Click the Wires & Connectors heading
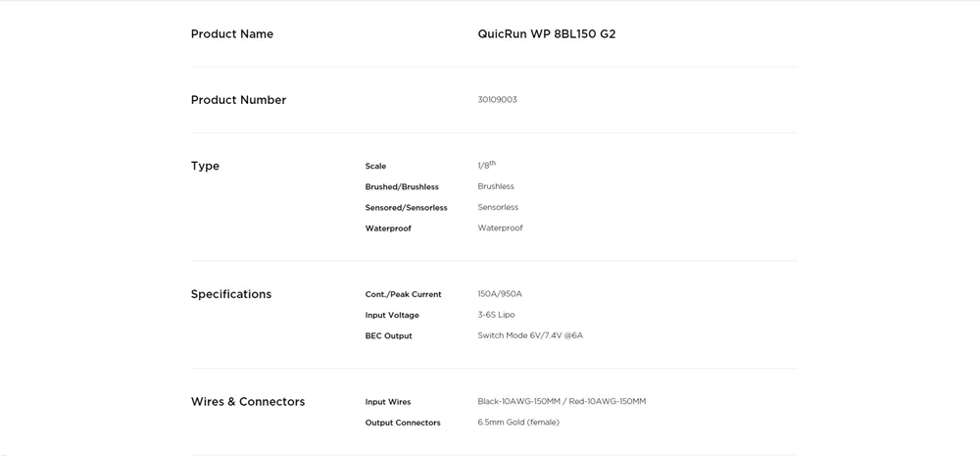 point(248,402)
